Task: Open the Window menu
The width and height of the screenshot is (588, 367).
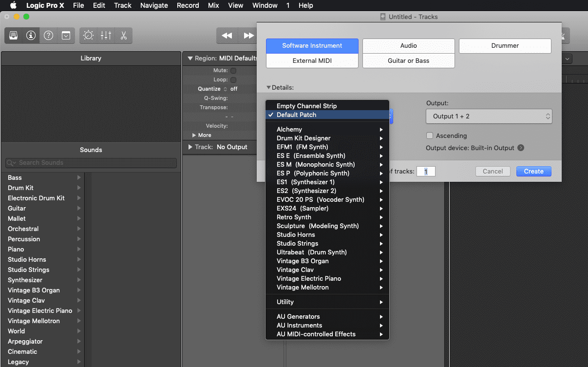Action: tap(265, 5)
